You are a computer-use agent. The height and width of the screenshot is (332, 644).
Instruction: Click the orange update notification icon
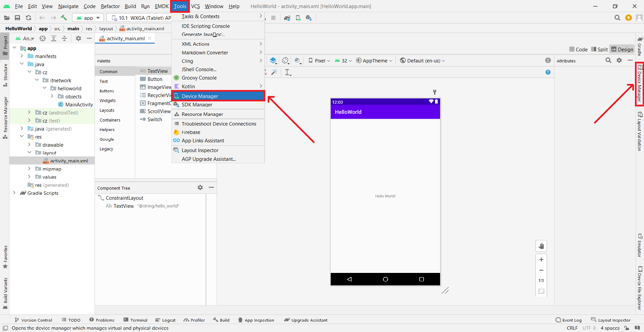pyautogui.click(x=629, y=18)
